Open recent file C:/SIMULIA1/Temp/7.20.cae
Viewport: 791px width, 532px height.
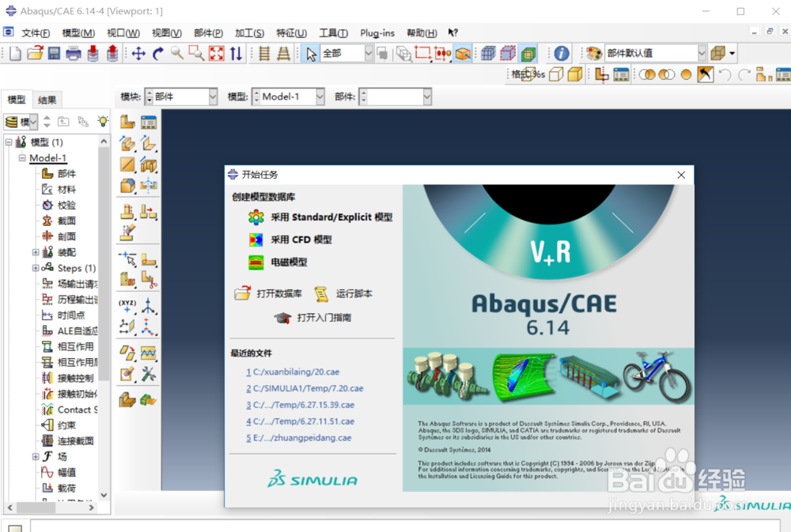point(305,388)
